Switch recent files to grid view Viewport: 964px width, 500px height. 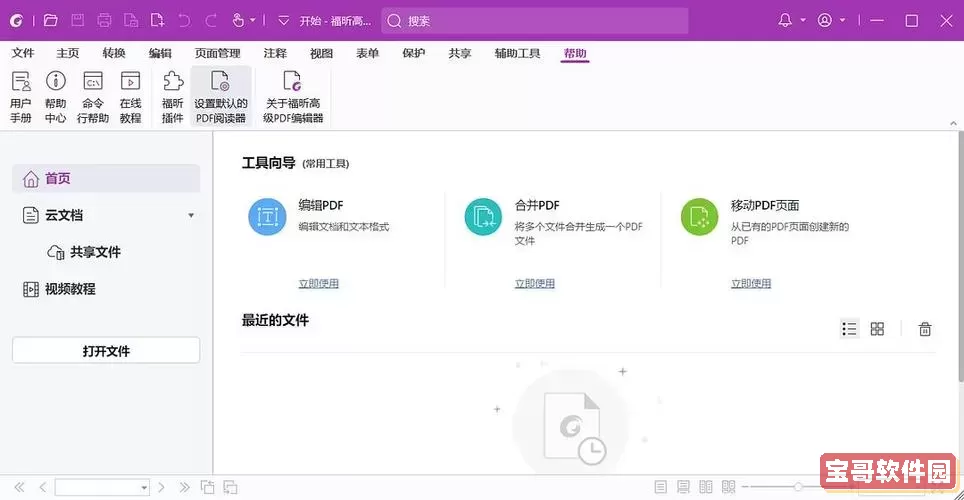coord(877,329)
